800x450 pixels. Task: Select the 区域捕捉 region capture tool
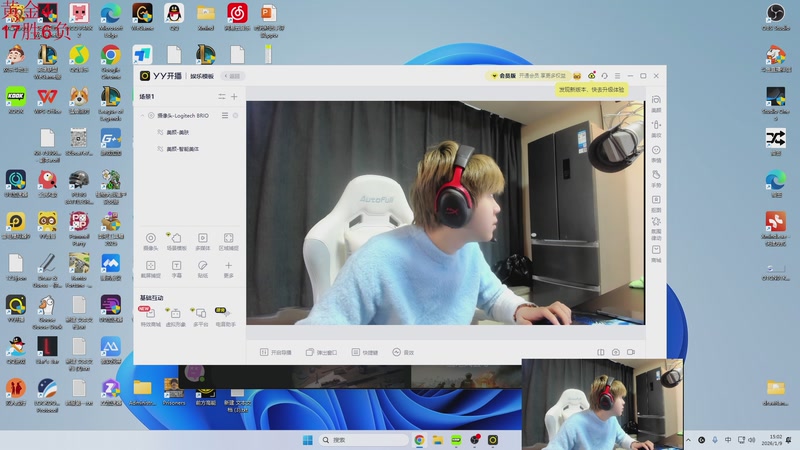click(x=229, y=241)
